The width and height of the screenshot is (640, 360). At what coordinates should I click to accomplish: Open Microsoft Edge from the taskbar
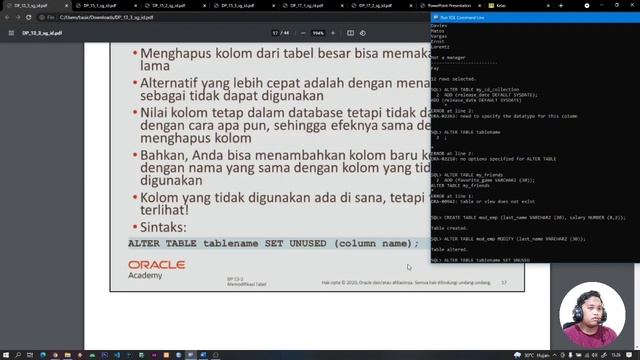pyautogui.click(x=43, y=355)
